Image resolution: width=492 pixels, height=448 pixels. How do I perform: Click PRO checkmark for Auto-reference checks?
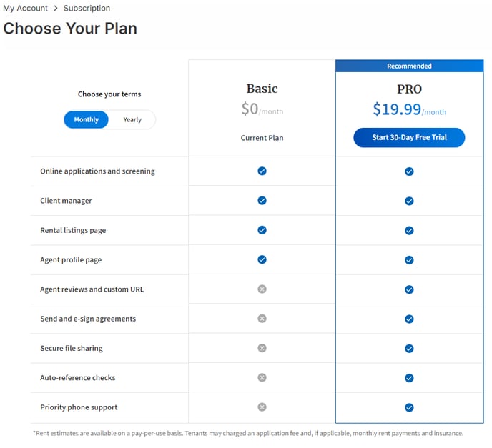[409, 378]
